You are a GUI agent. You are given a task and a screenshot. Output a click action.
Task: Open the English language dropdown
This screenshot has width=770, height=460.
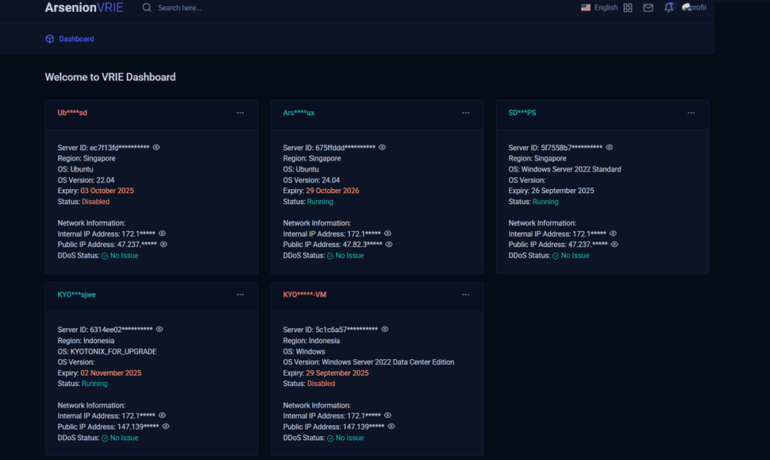(x=600, y=8)
